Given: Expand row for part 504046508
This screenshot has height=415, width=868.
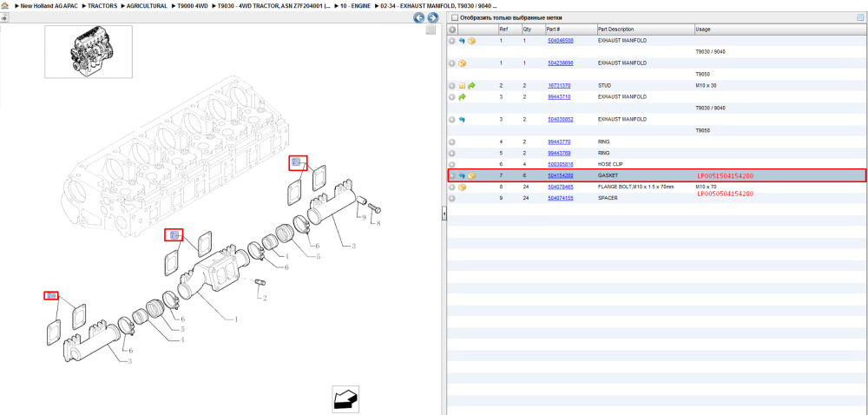Looking at the screenshot, I should (452, 41).
